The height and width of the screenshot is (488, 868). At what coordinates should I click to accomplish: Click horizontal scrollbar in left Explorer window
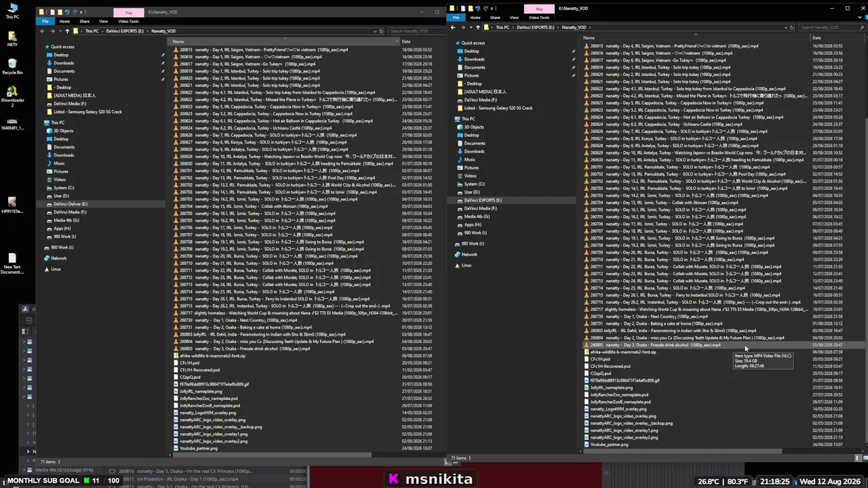click(x=271, y=454)
